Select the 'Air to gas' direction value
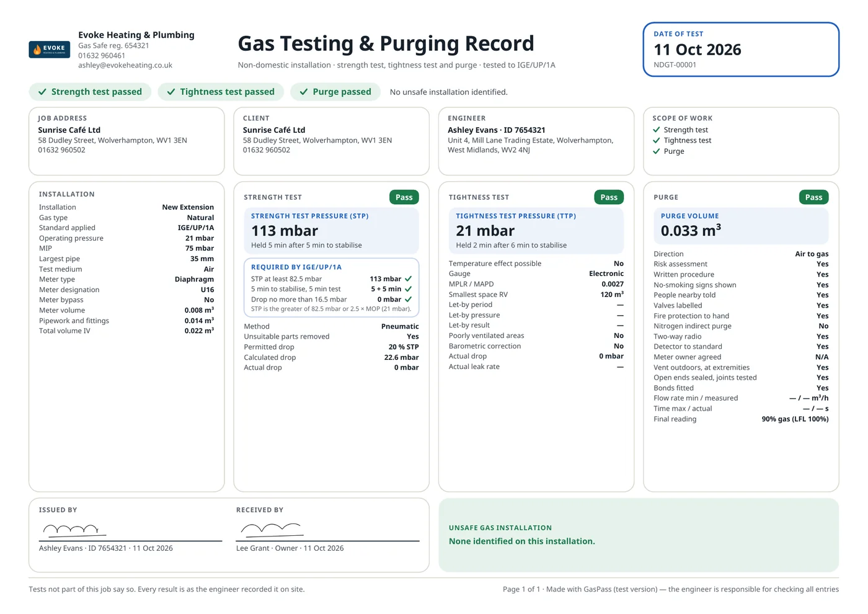The width and height of the screenshot is (868, 614). click(812, 254)
